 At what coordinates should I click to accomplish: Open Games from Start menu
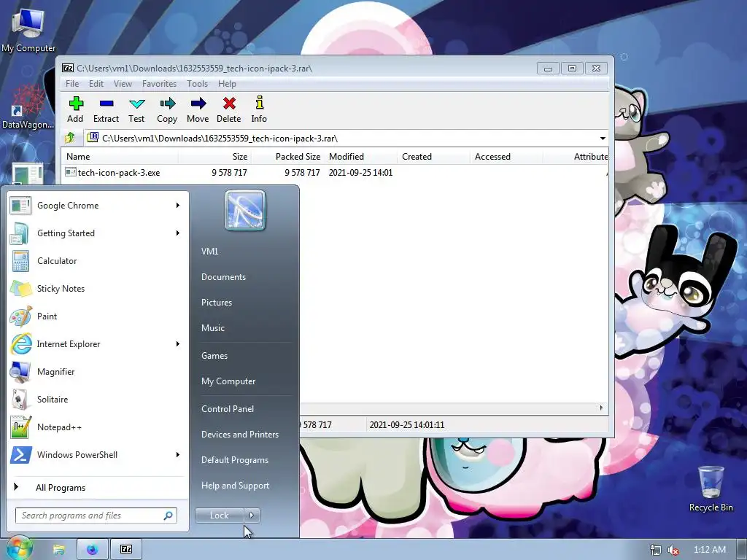point(214,356)
